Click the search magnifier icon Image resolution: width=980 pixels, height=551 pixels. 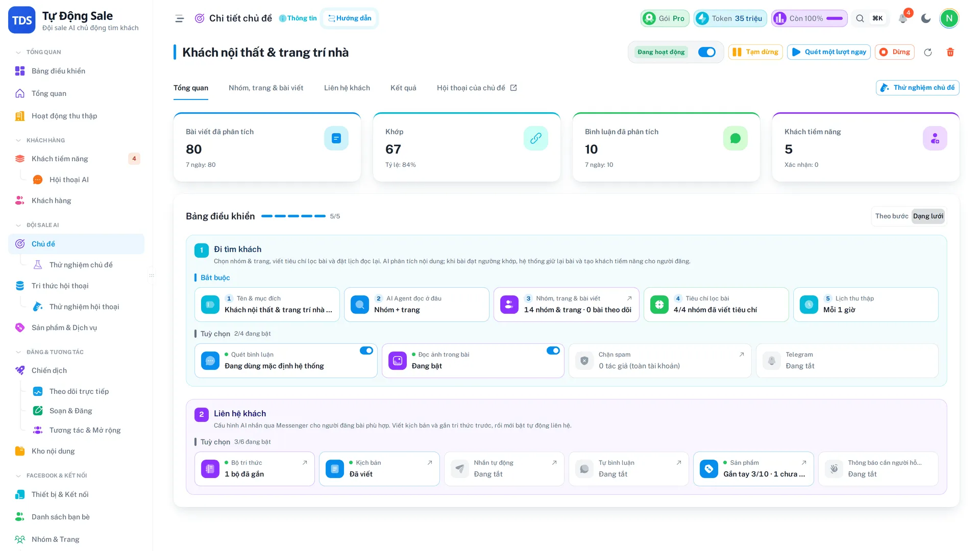tap(860, 18)
